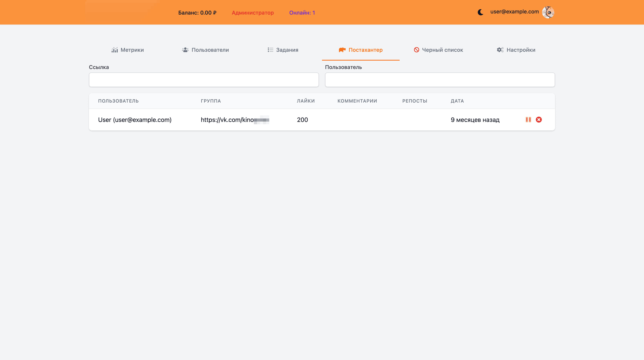Click the Администратор link in header
This screenshot has height=360, width=644.
point(252,13)
